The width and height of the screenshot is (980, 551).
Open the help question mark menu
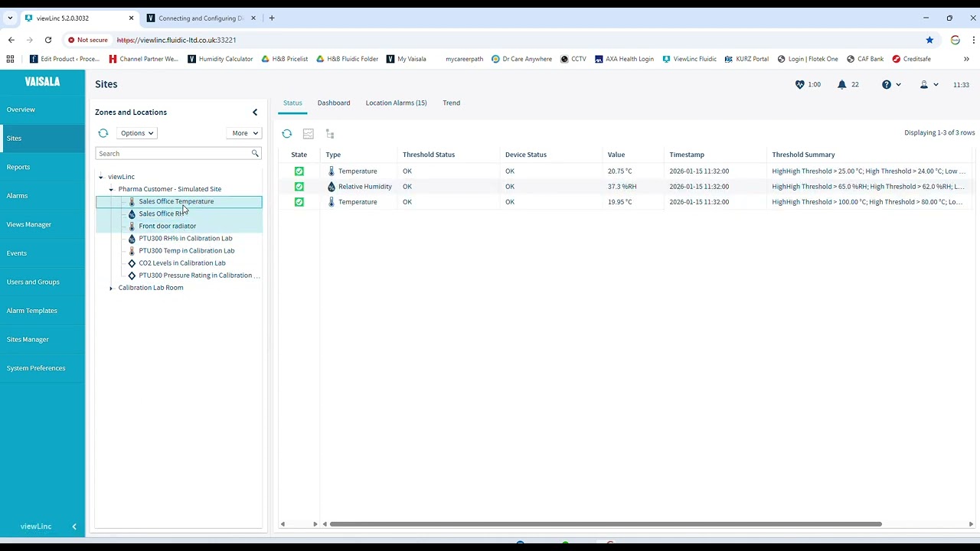click(x=891, y=85)
